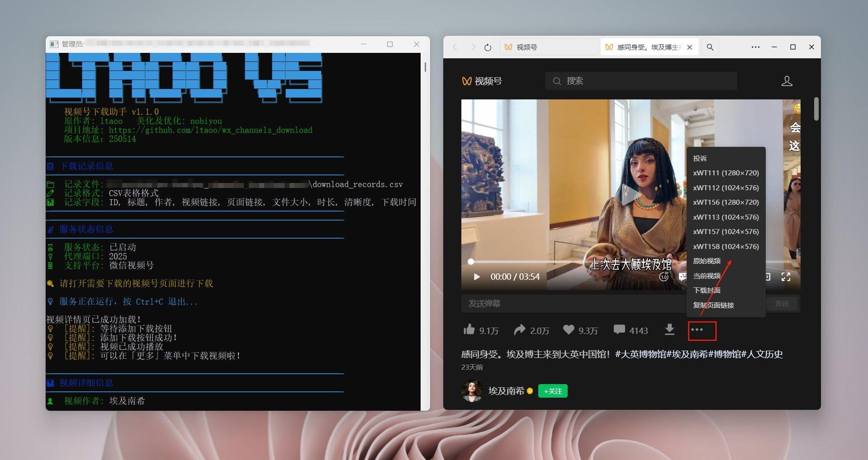Click 下载记录信息 heading in the terminal
This screenshot has height=460, width=868.
(86, 166)
